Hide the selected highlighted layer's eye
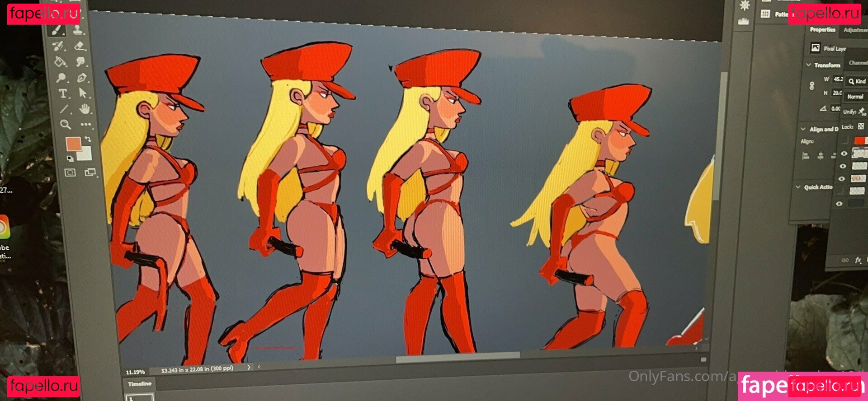The height and width of the screenshot is (401, 868). (x=844, y=154)
